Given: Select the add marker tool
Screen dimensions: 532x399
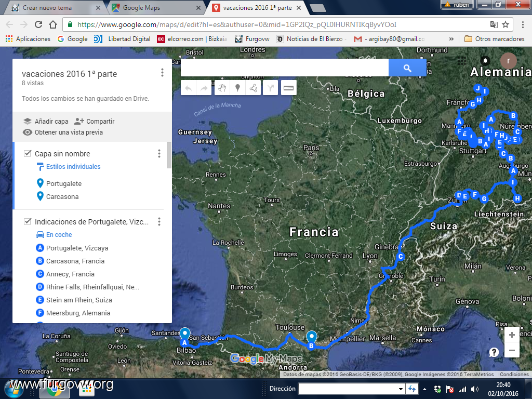Looking at the screenshot, I should (x=238, y=88).
